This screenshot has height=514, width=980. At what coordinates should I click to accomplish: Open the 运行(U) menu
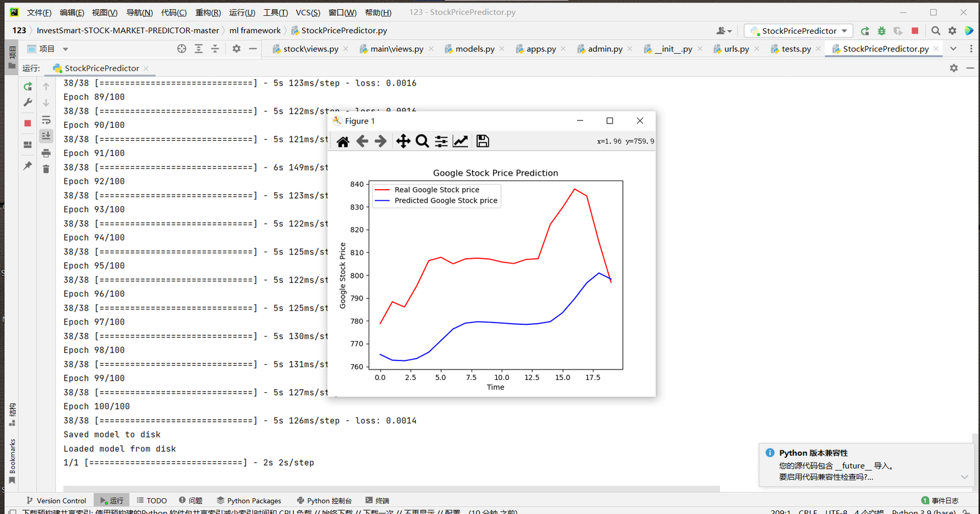click(242, 12)
